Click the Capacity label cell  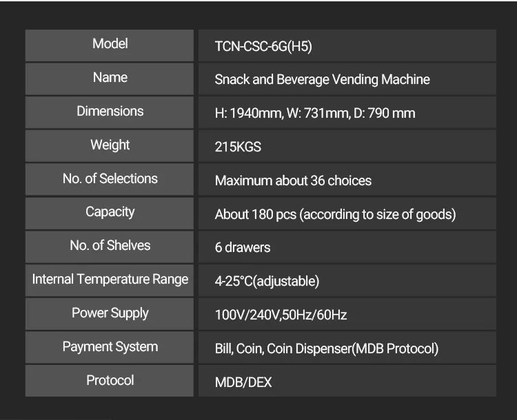point(110,212)
